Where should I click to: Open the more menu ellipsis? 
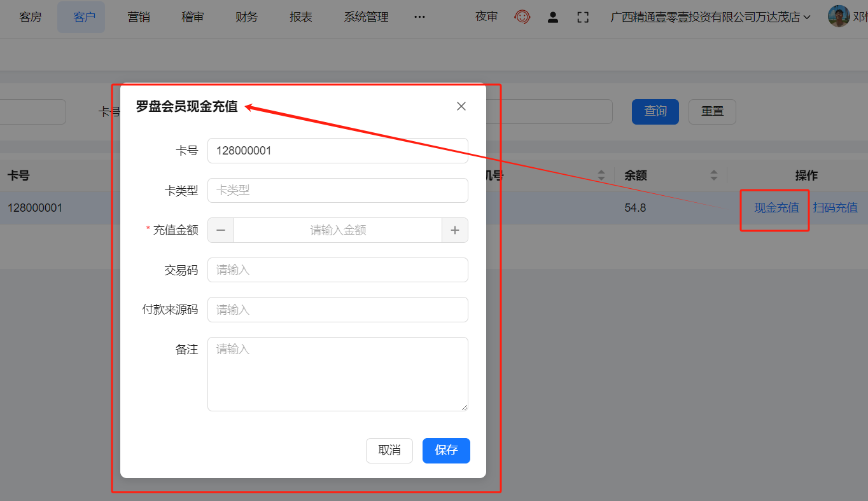[x=419, y=17]
